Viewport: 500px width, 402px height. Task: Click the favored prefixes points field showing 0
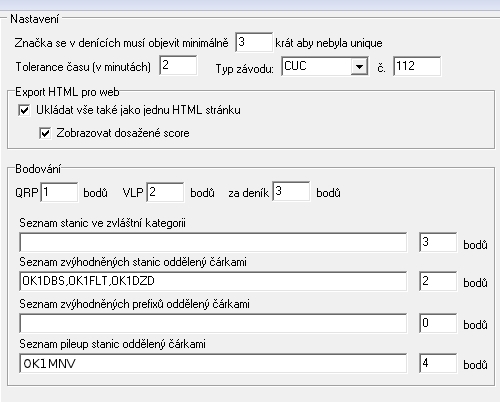[438, 323]
